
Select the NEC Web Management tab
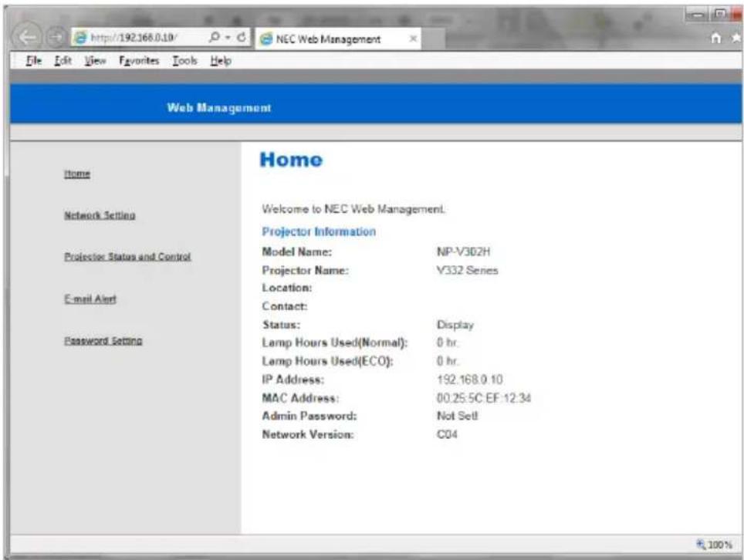pos(338,39)
